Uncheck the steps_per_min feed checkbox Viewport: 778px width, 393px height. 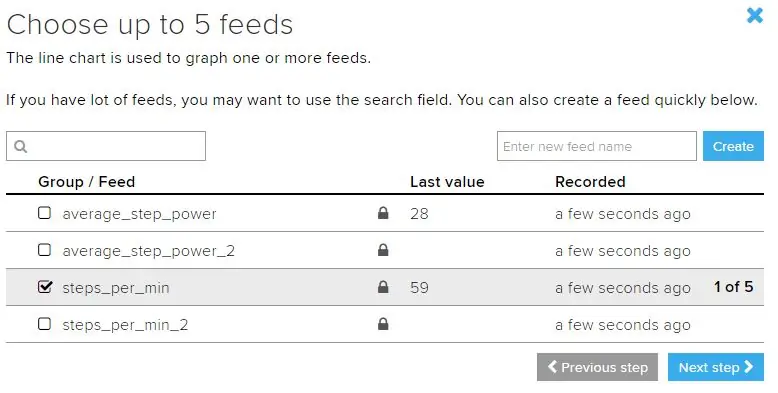(45, 287)
